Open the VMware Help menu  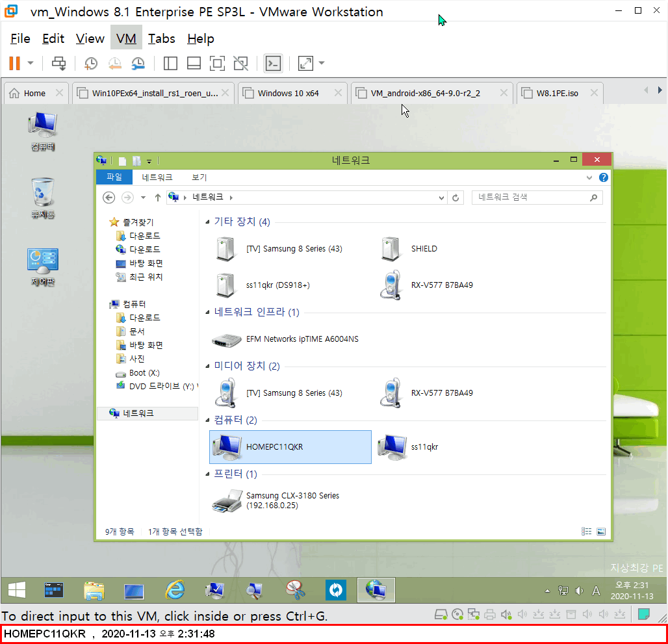[201, 39]
